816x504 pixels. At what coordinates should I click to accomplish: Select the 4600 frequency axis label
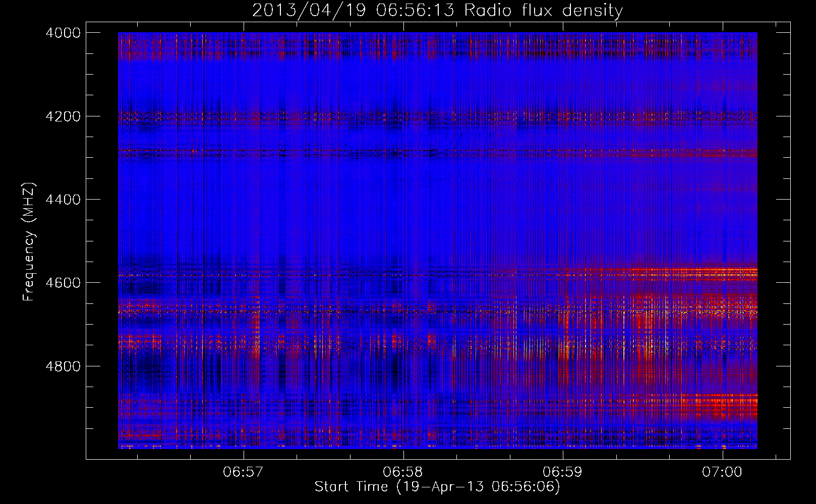(63, 283)
